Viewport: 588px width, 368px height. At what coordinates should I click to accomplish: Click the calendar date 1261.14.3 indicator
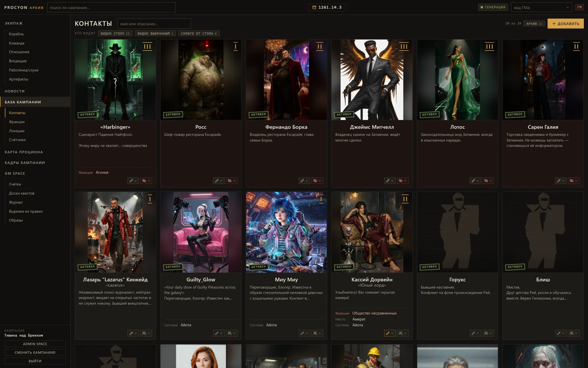point(327,7)
